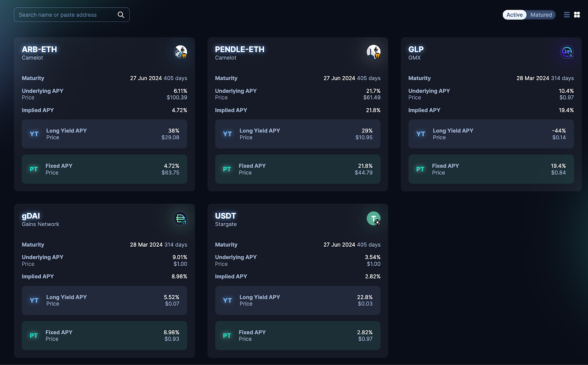Switch to list view layout
The image size is (588, 365).
[x=567, y=15]
